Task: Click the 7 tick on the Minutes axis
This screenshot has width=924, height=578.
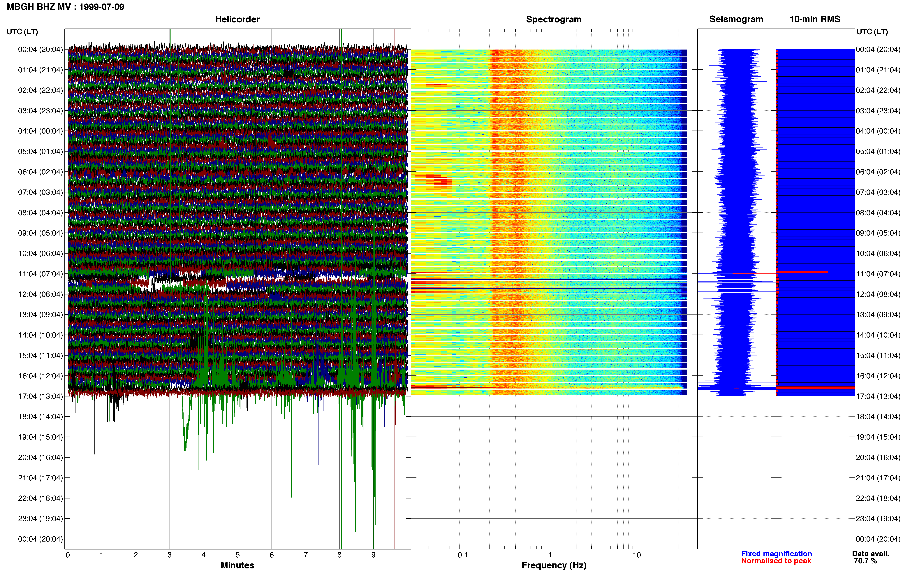Action: 306,555
